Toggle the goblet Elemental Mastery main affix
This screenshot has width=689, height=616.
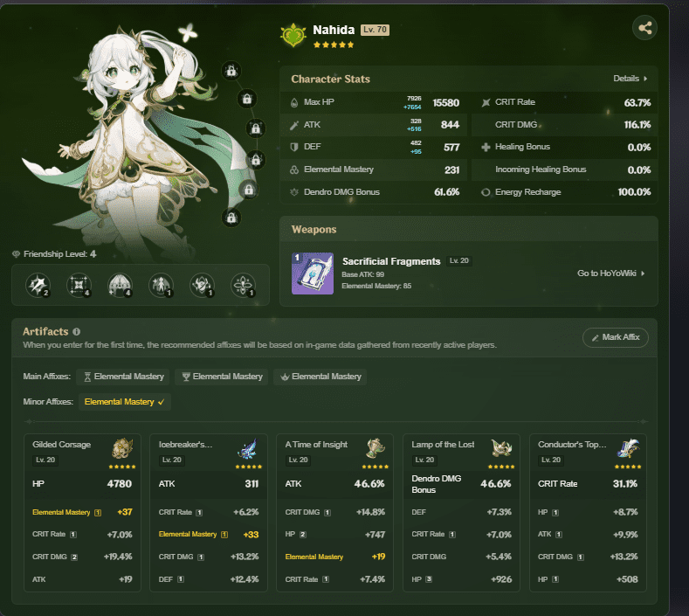pyautogui.click(x=222, y=377)
